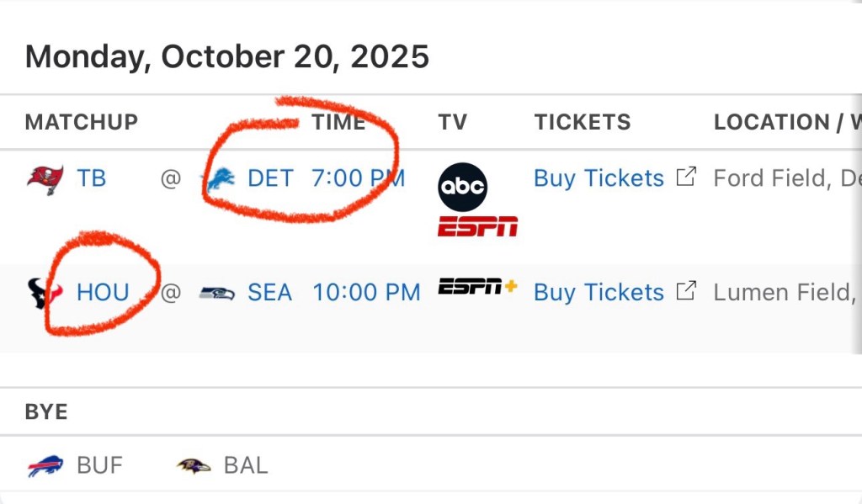
Task: Open external link icon for Lumen Field tickets
Action: (x=688, y=291)
